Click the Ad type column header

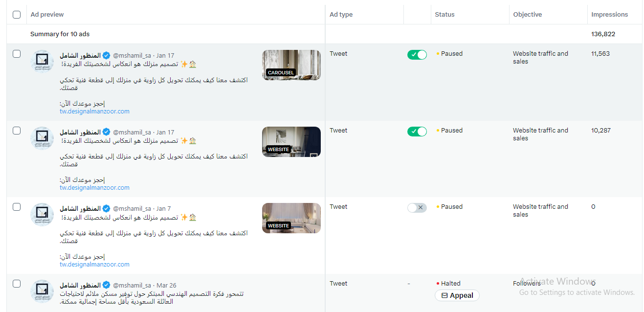point(341,15)
